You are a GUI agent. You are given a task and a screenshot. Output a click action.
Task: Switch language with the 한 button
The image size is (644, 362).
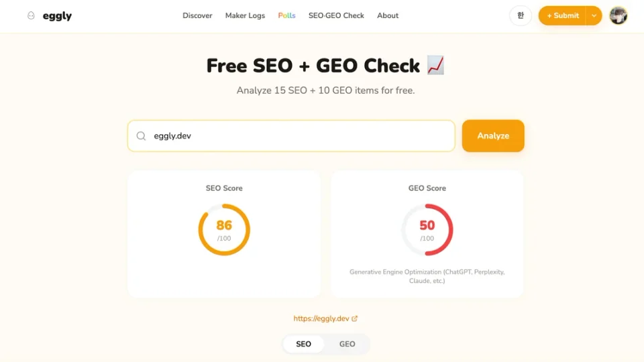tap(521, 15)
